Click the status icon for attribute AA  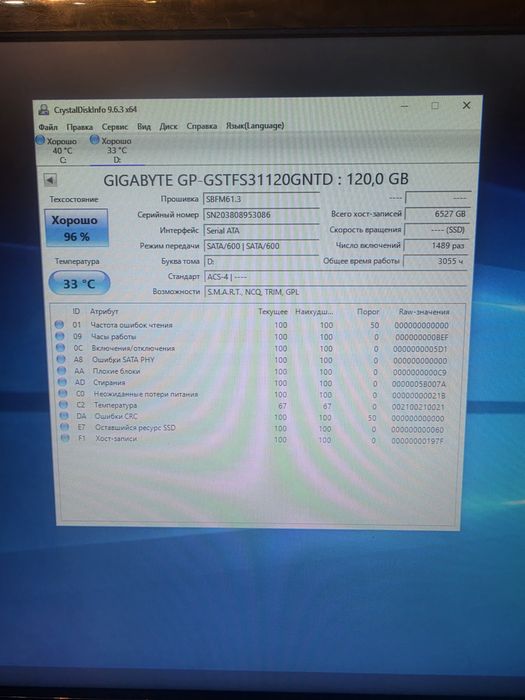[62, 371]
